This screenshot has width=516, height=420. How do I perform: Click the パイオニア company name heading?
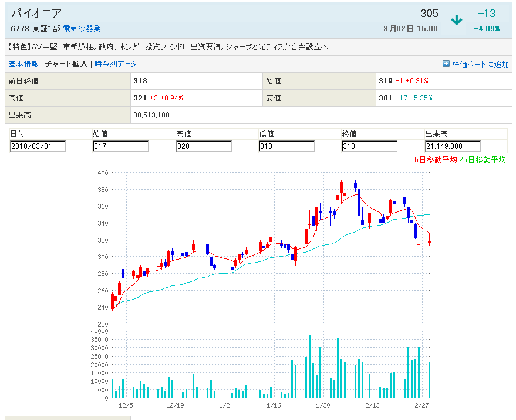point(36,13)
